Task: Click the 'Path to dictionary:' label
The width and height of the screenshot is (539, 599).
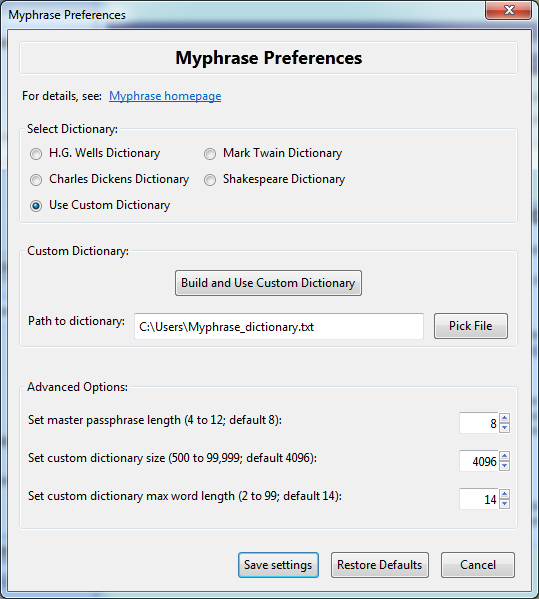Action: coord(76,321)
